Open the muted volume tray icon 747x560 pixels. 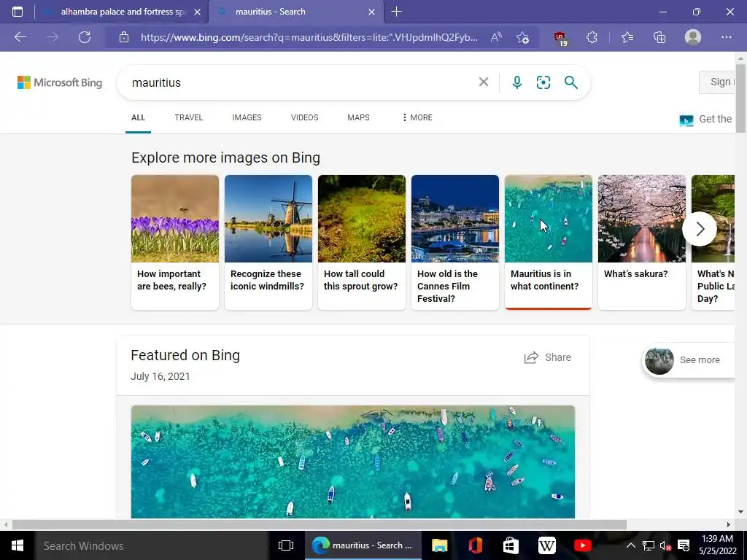(x=665, y=545)
